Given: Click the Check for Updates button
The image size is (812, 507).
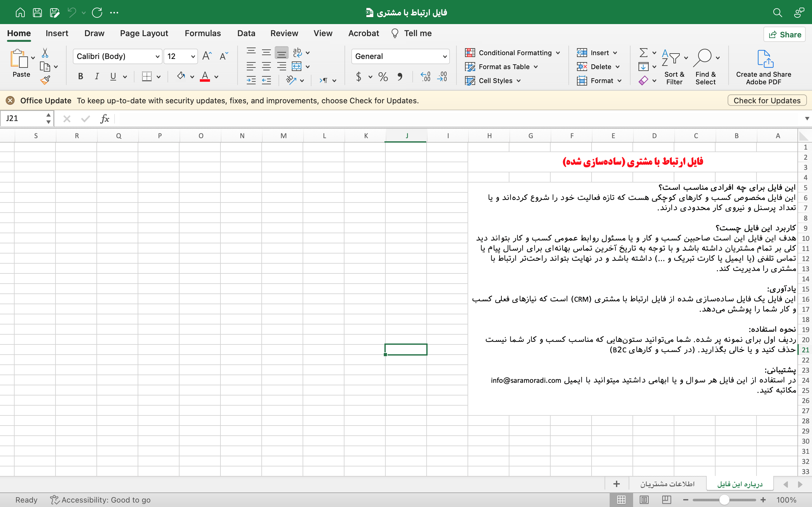Looking at the screenshot, I should click(x=767, y=100).
